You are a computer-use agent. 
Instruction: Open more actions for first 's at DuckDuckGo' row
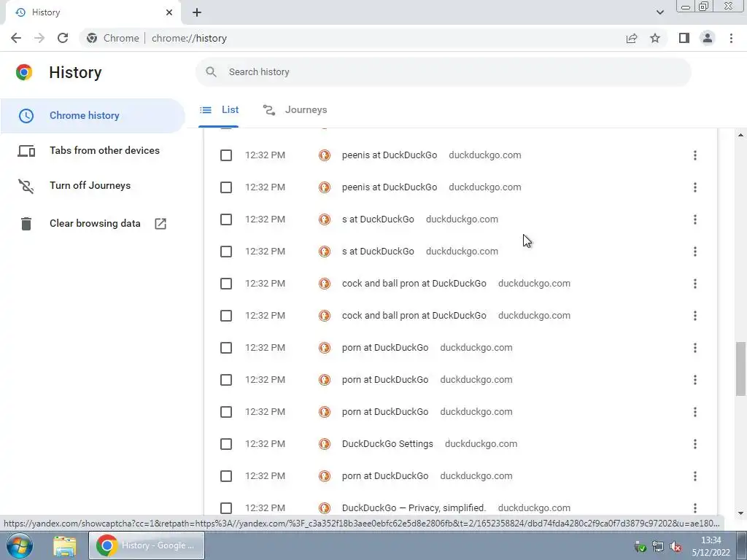point(695,219)
